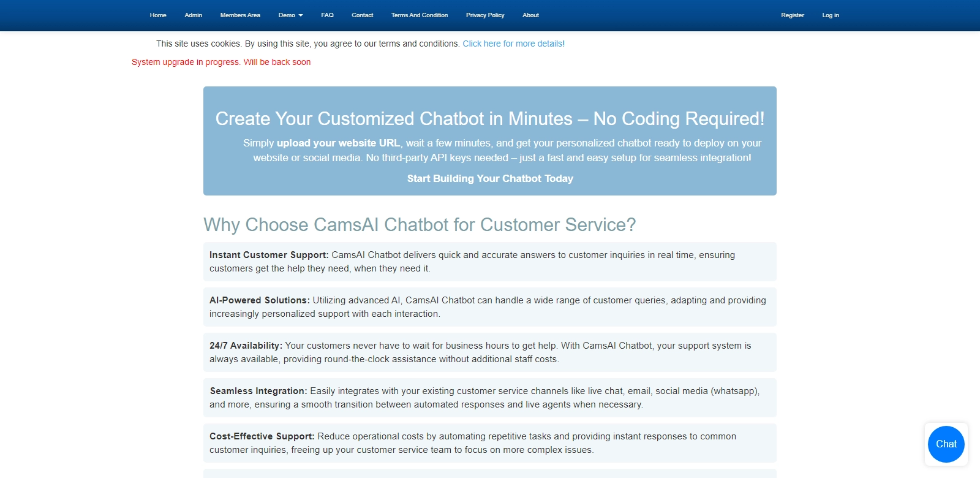Image resolution: width=980 pixels, height=478 pixels.
Task: Open the cookie 'Click here for more details' link
Action: click(513, 44)
